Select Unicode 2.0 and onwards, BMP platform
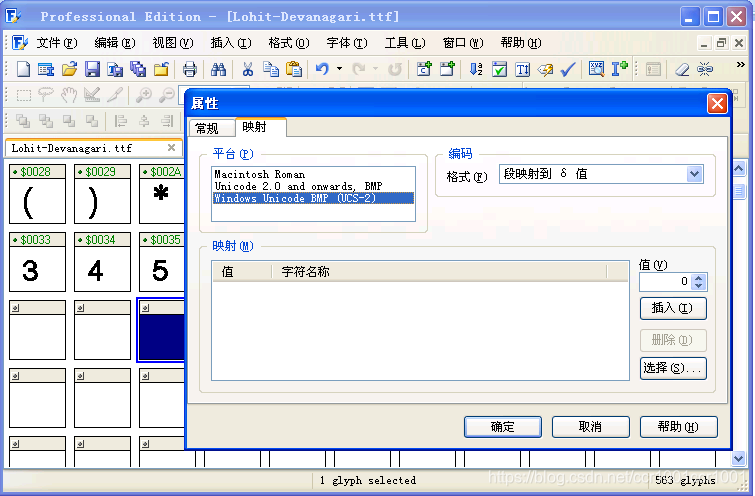The width and height of the screenshot is (755, 496). coord(313,186)
